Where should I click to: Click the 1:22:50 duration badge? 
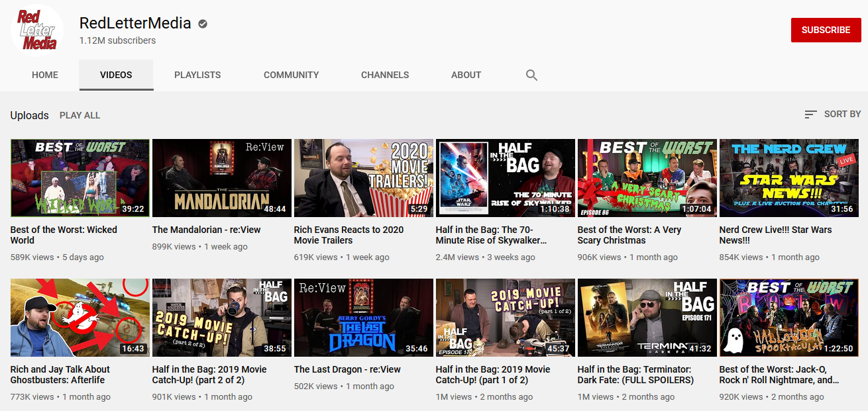pyautogui.click(x=838, y=348)
